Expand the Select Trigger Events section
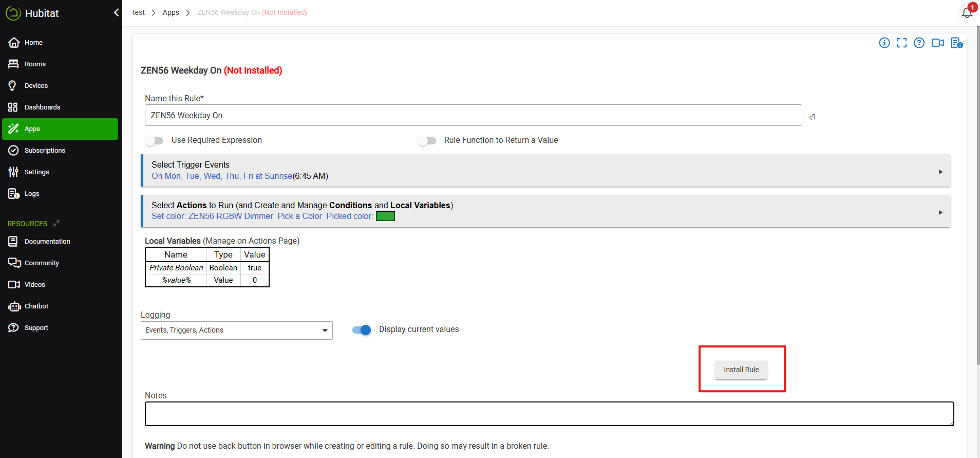The image size is (980, 458). [x=545, y=171]
